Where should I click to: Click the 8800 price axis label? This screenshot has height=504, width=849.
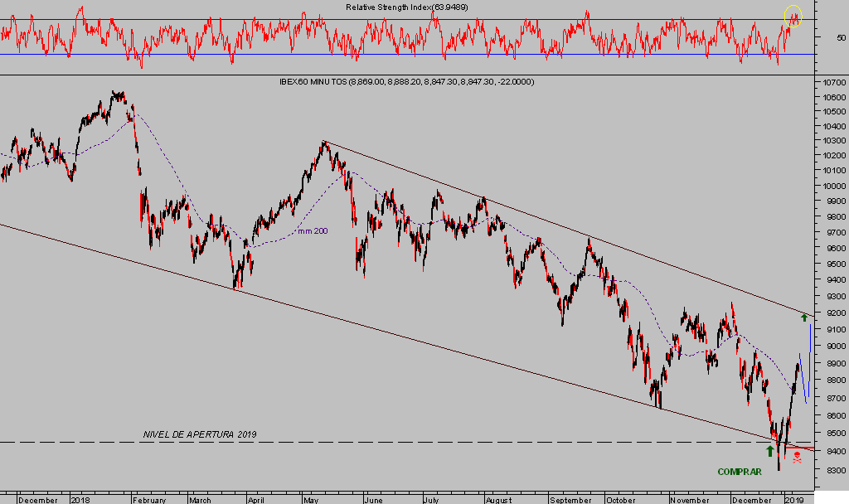point(836,380)
